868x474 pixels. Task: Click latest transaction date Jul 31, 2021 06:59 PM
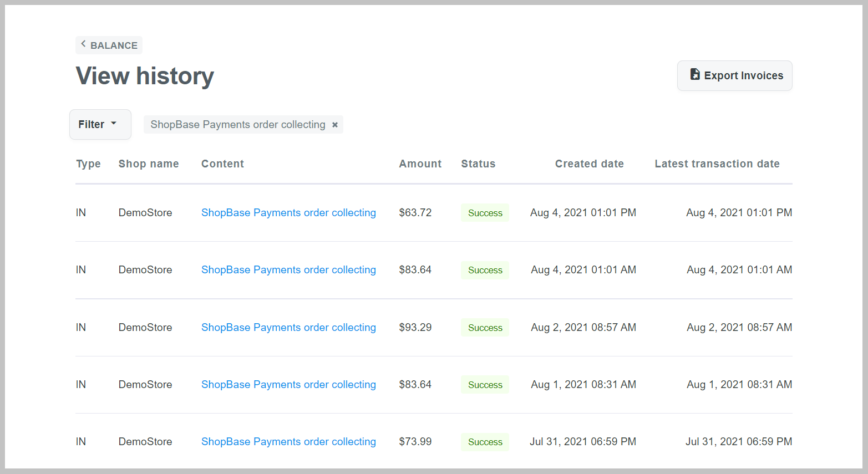739,441
